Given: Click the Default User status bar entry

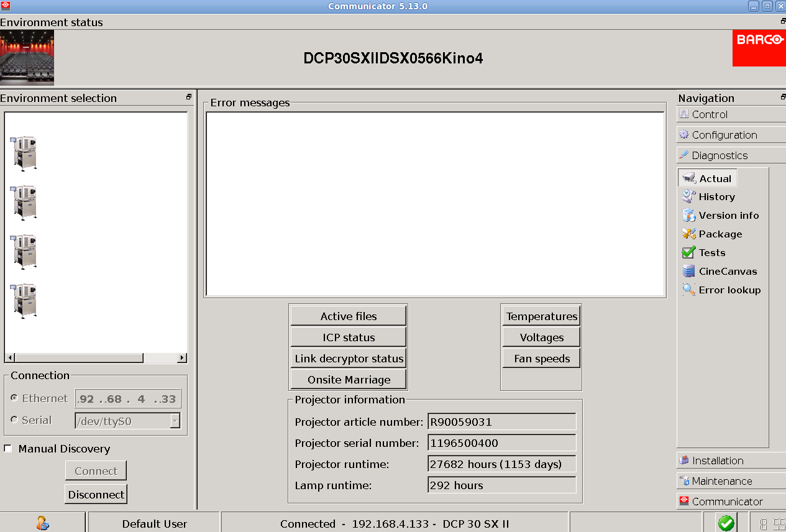Looking at the screenshot, I should coord(154,523).
